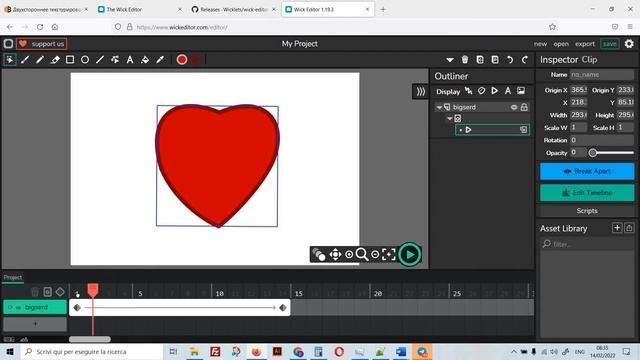Zoom in on the canvas

tap(349, 255)
